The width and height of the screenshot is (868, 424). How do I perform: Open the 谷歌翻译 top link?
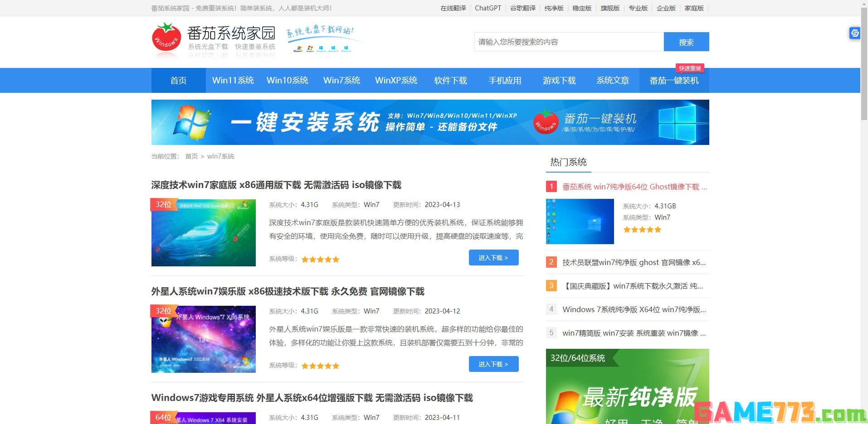[x=523, y=8]
